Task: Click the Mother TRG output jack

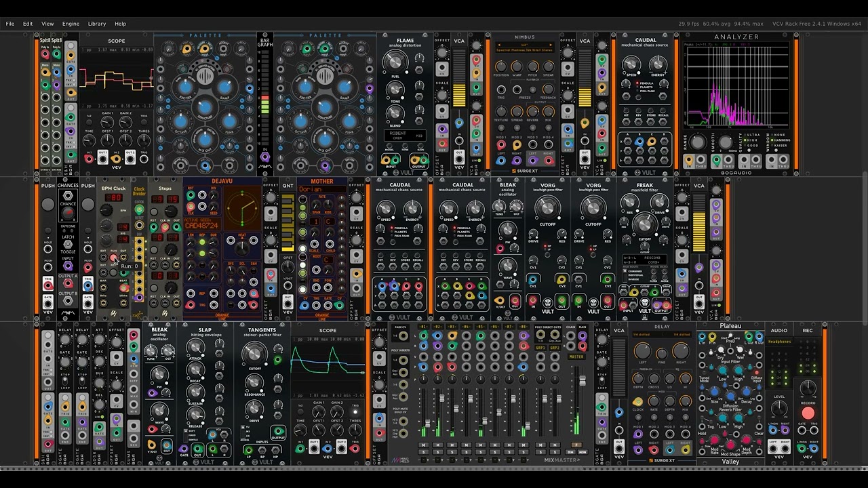Action: pyautogui.click(x=317, y=306)
